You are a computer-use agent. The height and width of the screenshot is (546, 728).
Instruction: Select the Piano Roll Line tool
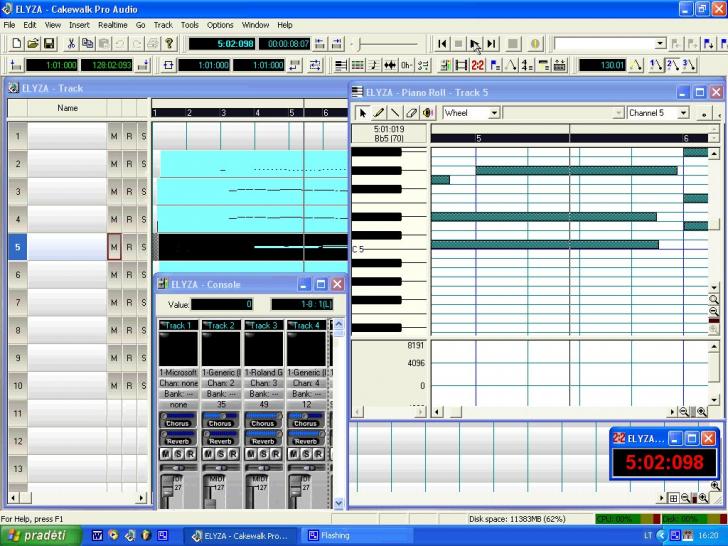click(x=395, y=113)
